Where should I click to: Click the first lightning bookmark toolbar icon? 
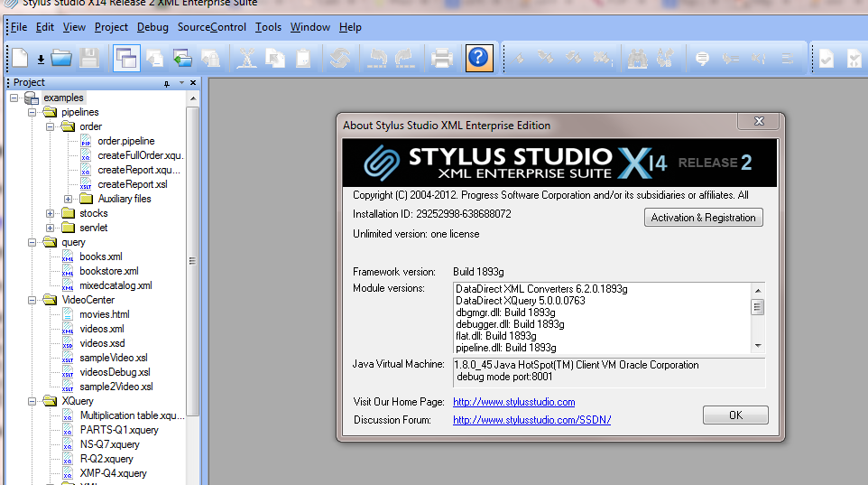tap(520, 58)
